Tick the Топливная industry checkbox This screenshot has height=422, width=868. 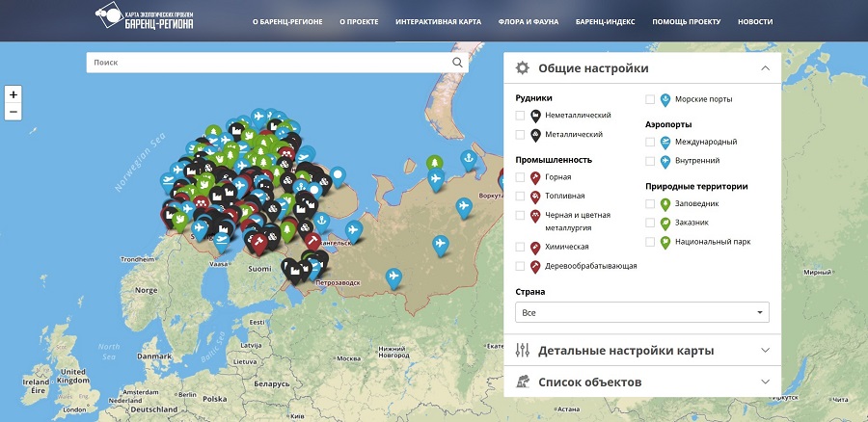520,196
